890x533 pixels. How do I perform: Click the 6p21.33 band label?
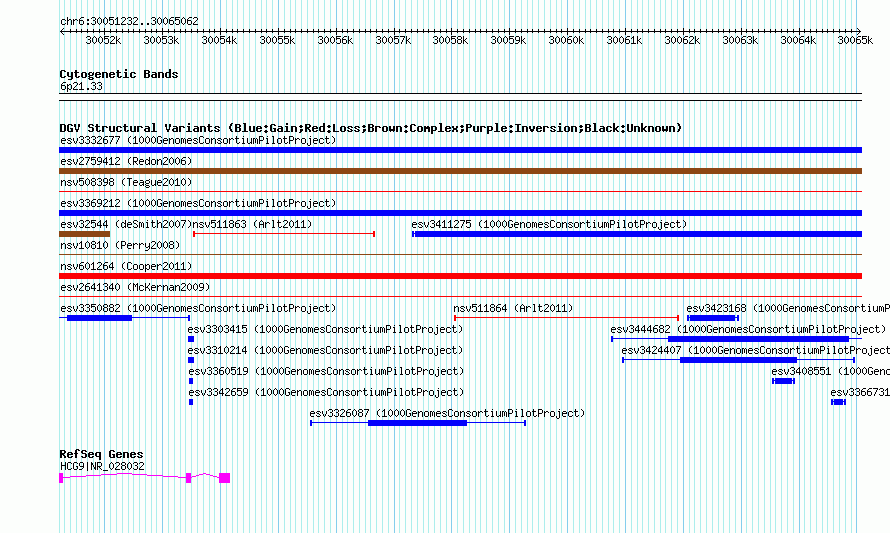point(81,86)
